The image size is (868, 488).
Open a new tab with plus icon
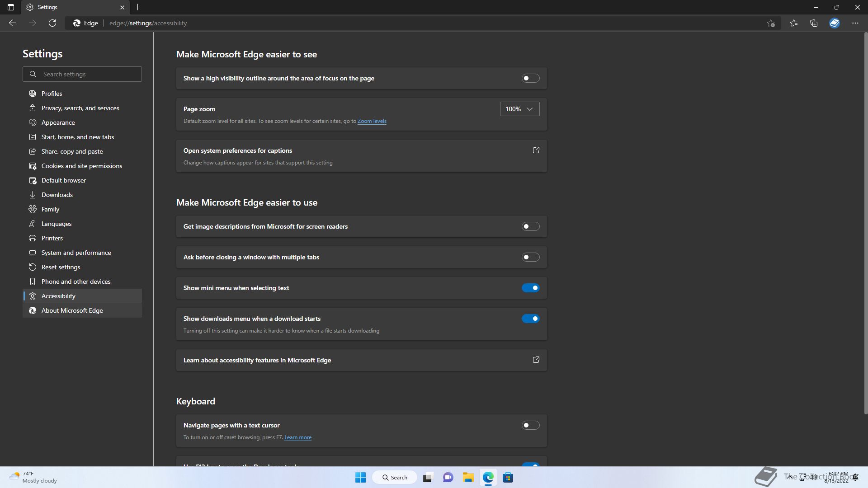pyautogui.click(x=138, y=7)
